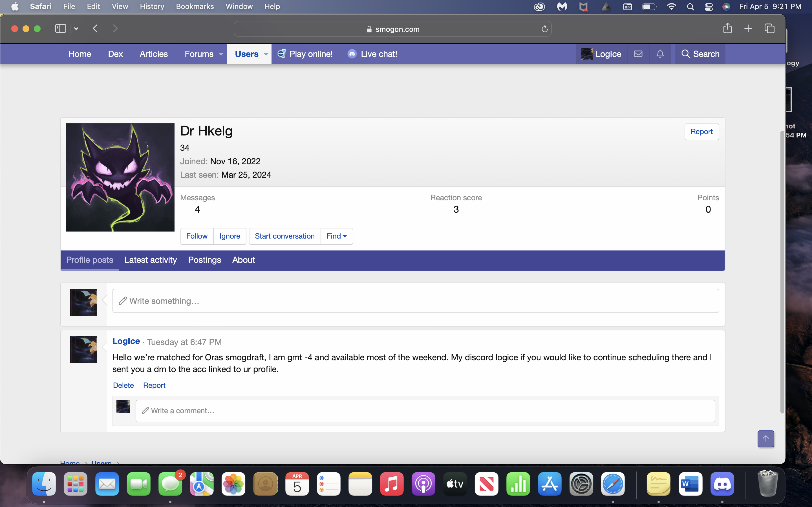This screenshot has width=812, height=507.
Task: Toggle the Safari sidebar
Action: click(60, 28)
